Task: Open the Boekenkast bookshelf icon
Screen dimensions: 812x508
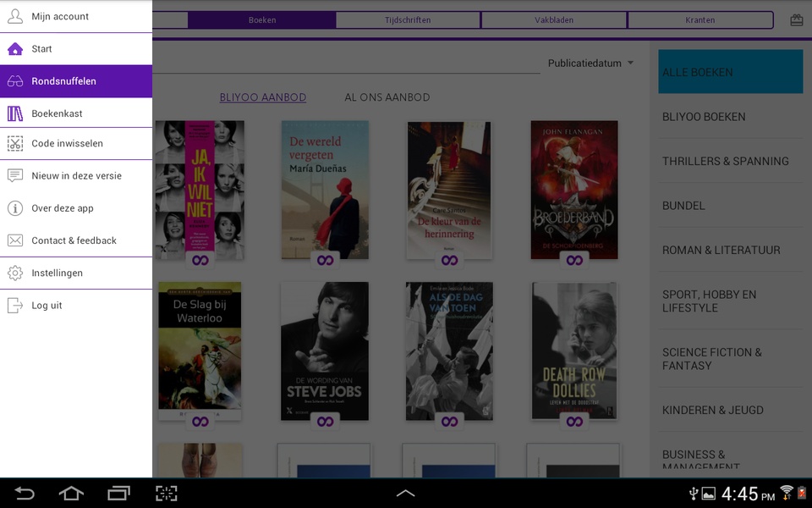Action: point(15,113)
